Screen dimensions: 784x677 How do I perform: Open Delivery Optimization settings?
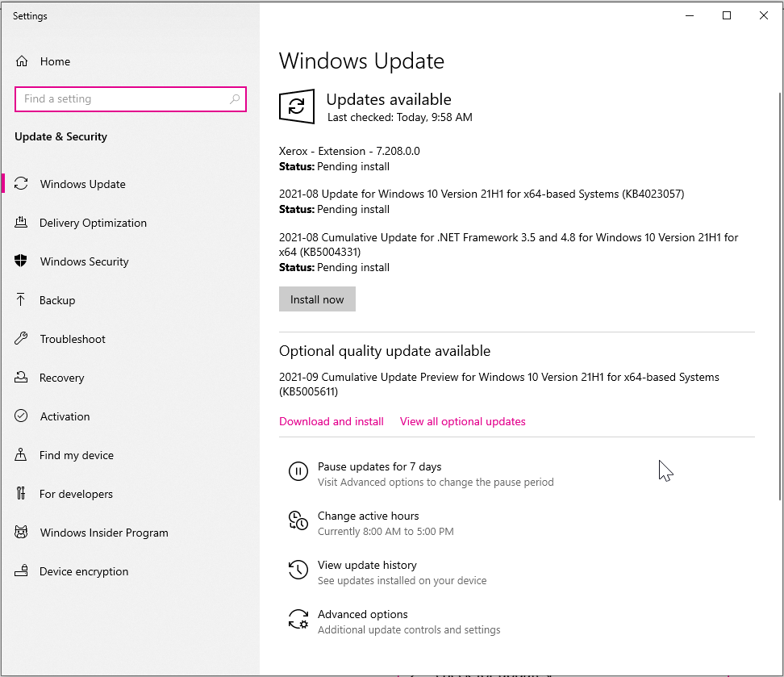(93, 223)
